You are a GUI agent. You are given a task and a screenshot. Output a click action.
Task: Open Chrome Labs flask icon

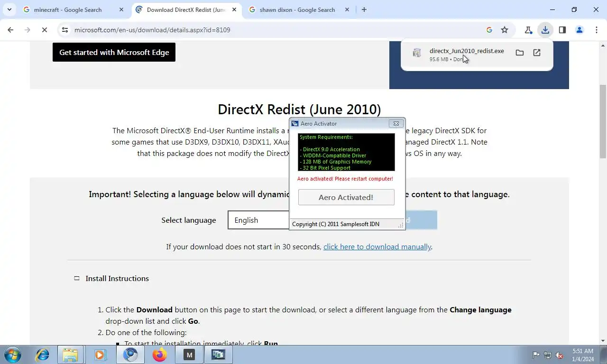[528, 30]
